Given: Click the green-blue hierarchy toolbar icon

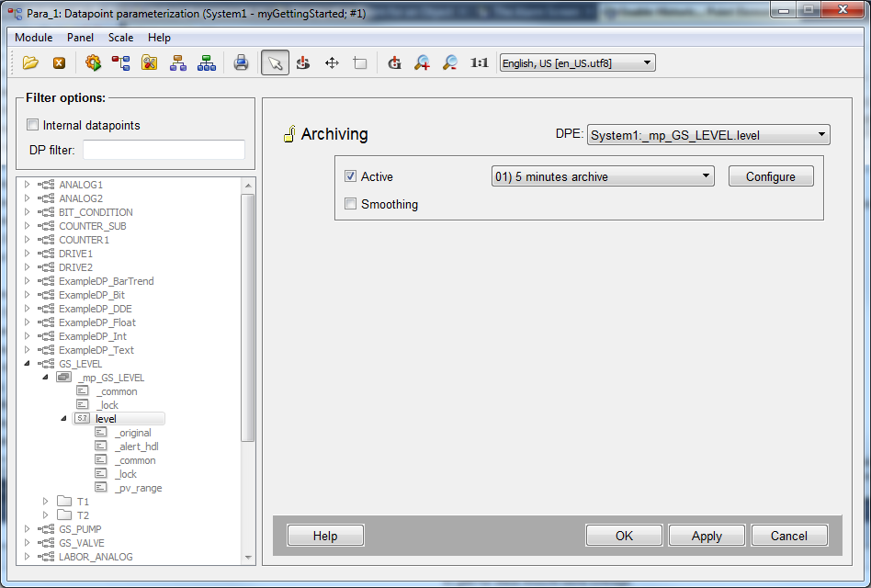Looking at the screenshot, I should click(x=207, y=62).
